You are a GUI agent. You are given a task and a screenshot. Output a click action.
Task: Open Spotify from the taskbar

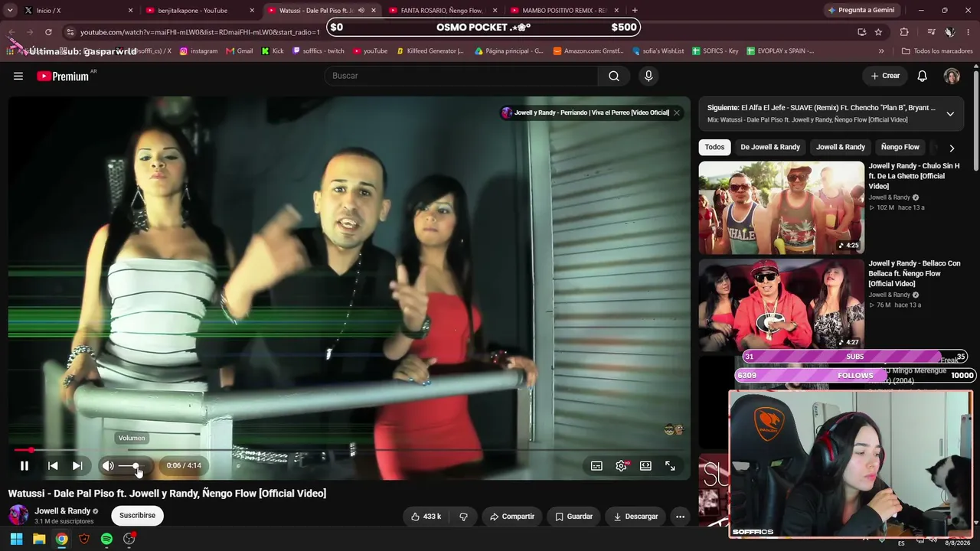(x=106, y=539)
